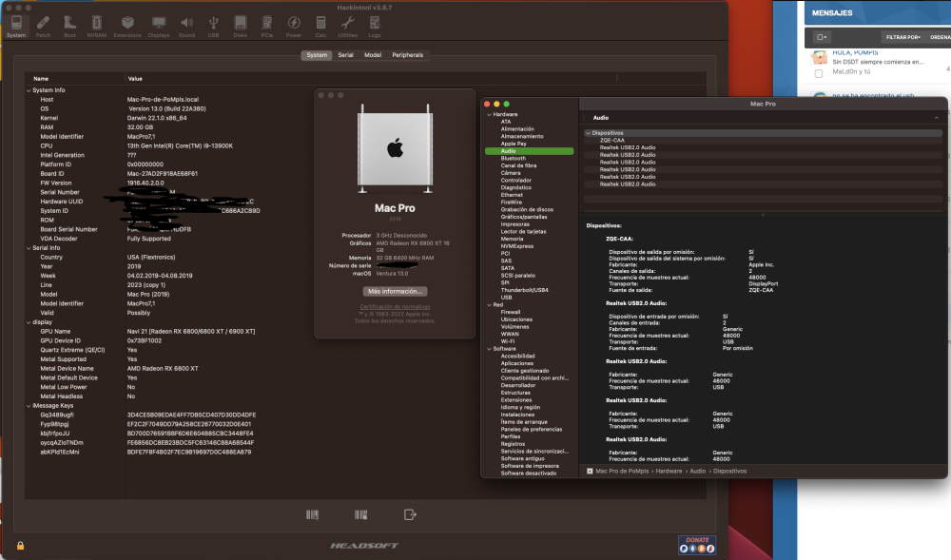The width and height of the screenshot is (951, 560).
Task: Collapse the Audio header chevron
Action: (x=937, y=118)
